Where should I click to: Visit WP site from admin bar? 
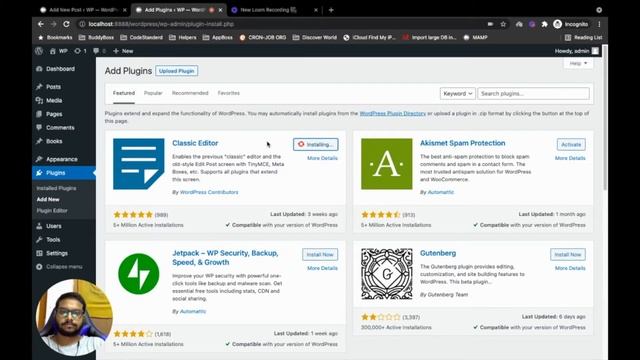pyautogui.click(x=58, y=51)
